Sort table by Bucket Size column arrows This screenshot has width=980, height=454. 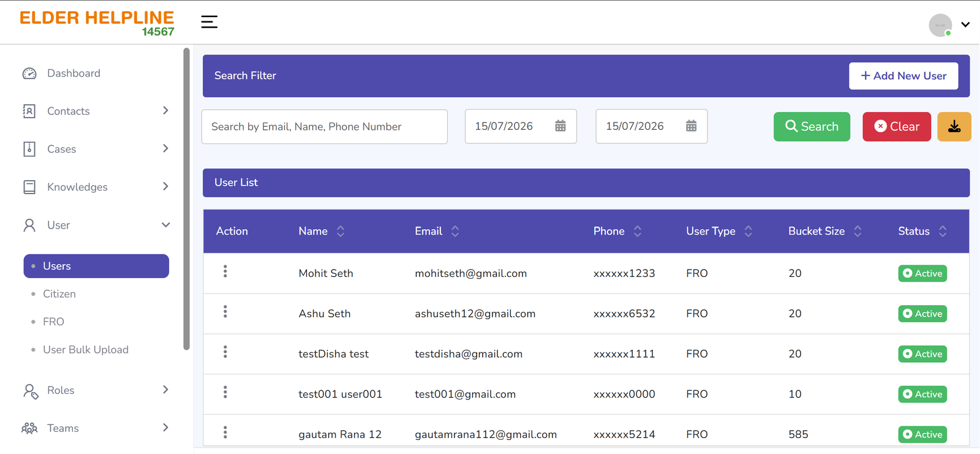[858, 231]
